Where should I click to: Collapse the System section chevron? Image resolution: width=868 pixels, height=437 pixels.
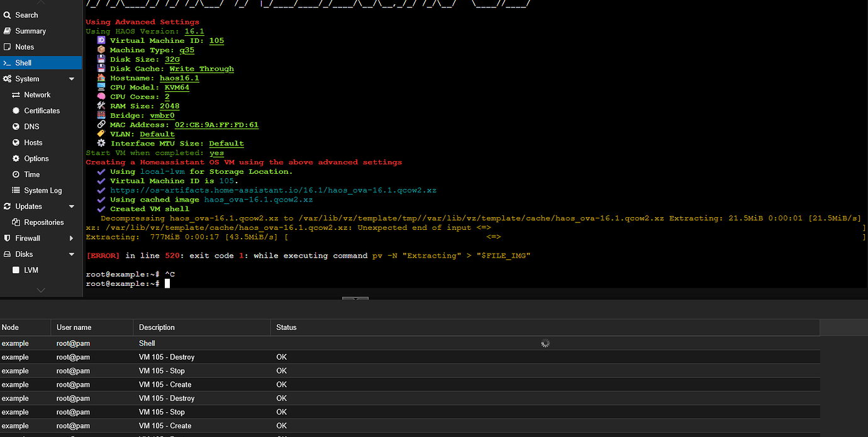tap(71, 79)
